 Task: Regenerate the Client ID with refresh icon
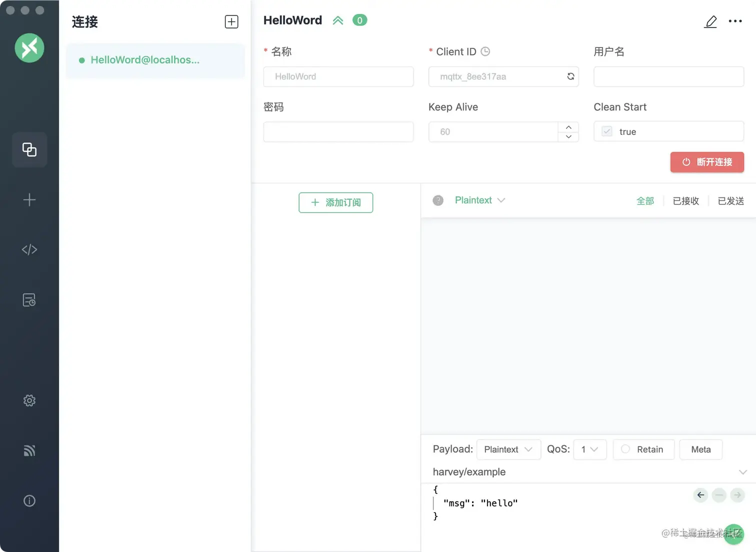570,76
